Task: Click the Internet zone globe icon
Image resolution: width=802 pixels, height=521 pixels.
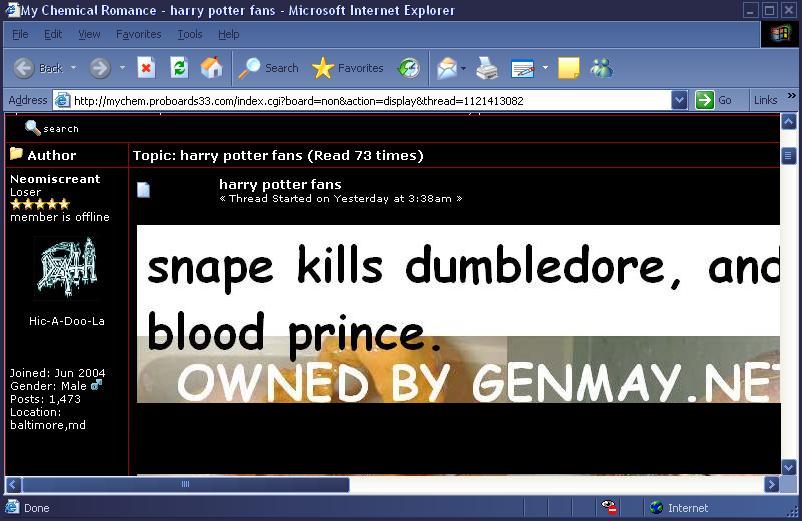Action: pos(656,507)
